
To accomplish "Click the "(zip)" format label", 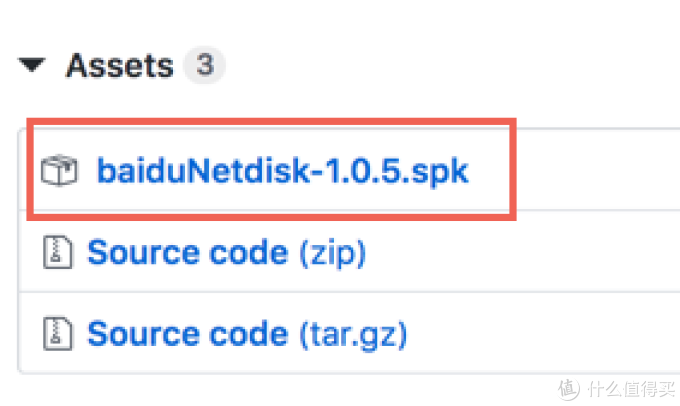I will (333, 253).
